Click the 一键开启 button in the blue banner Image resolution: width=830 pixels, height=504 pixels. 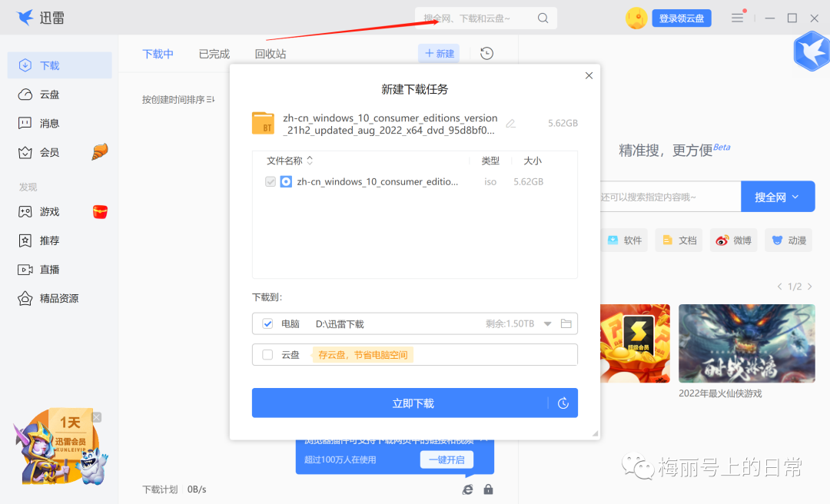(447, 459)
